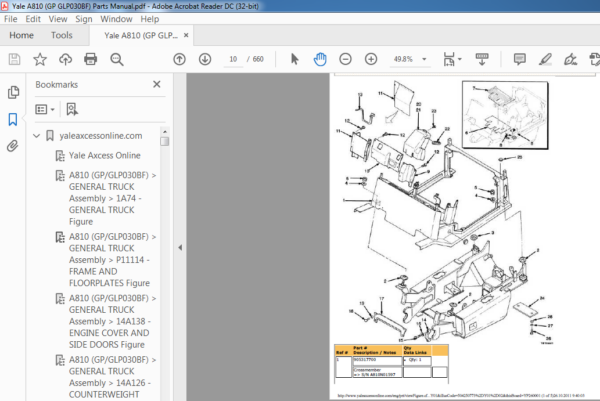Open the Edit menu

tap(33, 19)
